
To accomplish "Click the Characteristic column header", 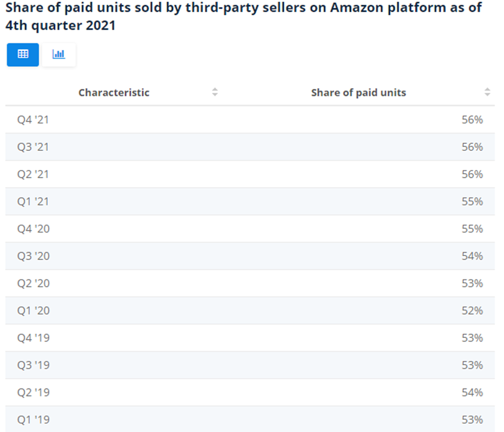I will (114, 92).
